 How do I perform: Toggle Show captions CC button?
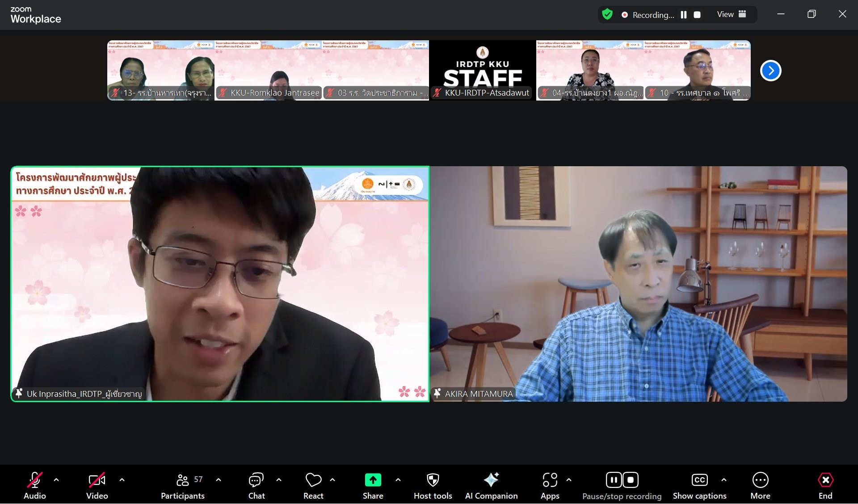[699, 480]
